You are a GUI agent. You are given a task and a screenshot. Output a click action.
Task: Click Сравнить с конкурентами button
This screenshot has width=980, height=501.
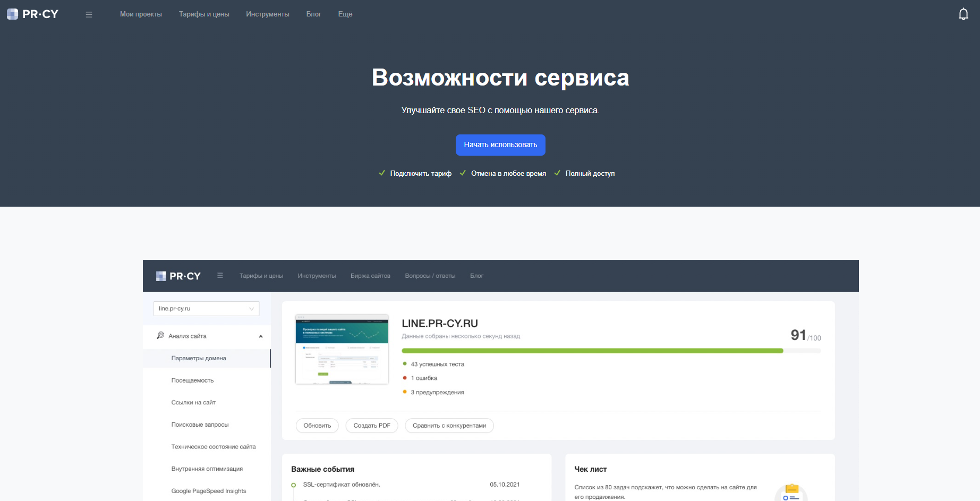449,426
